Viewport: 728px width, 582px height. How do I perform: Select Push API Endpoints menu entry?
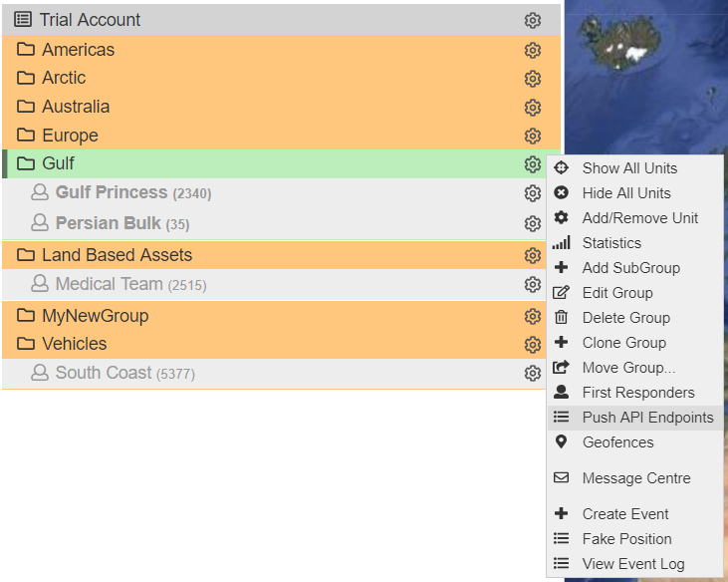click(x=635, y=418)
